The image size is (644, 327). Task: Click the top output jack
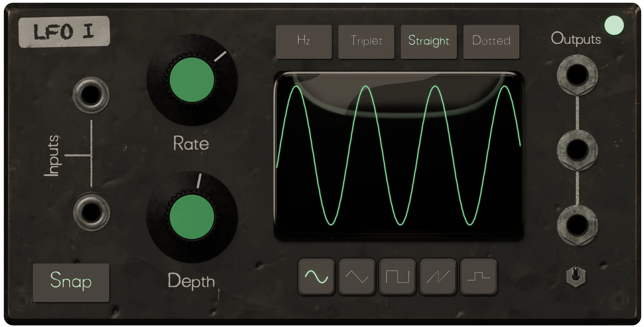pyautogui.click(x=577, y=75)
